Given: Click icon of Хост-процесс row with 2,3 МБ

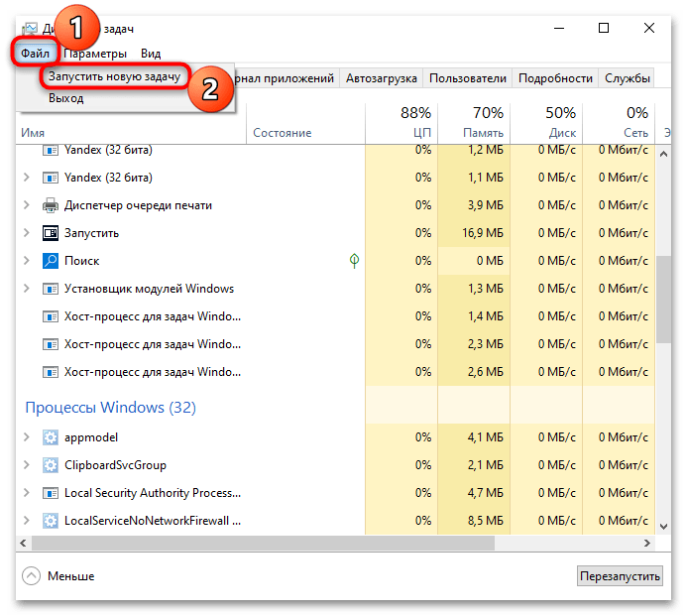Looking at the screenshot, I should pyautogui.click(x=51, y=344).
